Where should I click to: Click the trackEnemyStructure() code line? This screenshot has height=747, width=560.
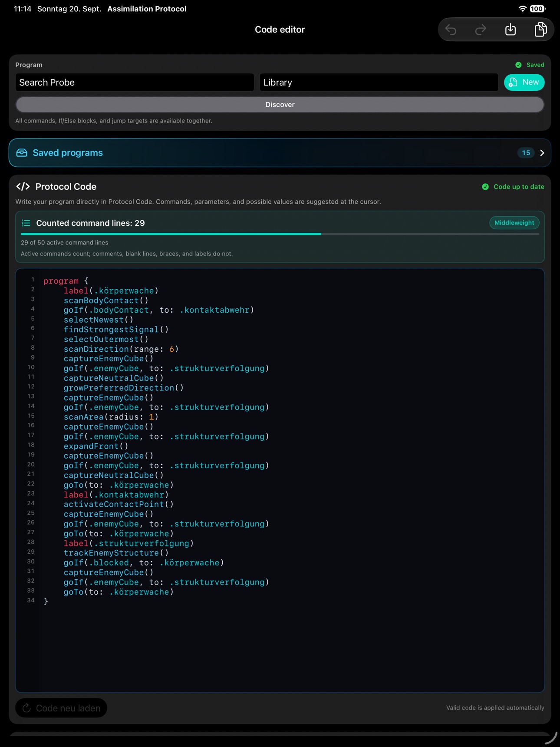click(x=116, y=553)
